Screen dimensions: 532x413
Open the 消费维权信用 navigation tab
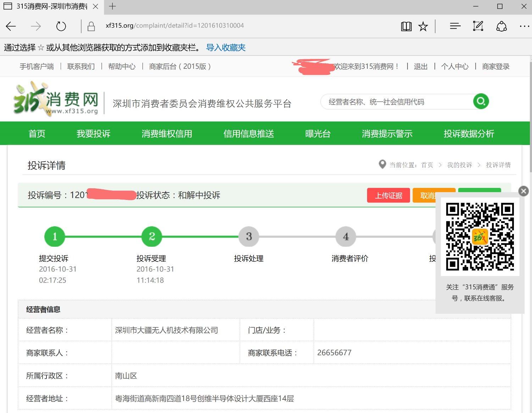(167, 134)
